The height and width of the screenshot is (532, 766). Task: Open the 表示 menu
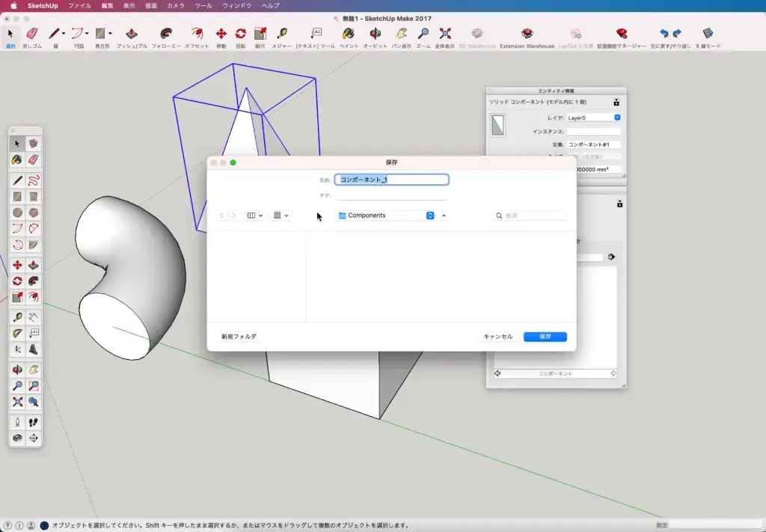(x=129, y=6)
